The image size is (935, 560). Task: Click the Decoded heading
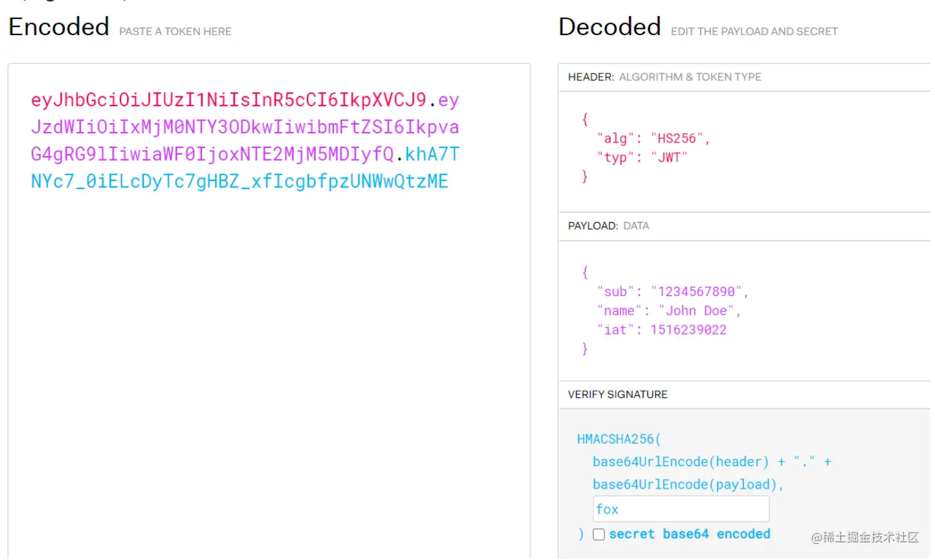[x=609, y=27]
